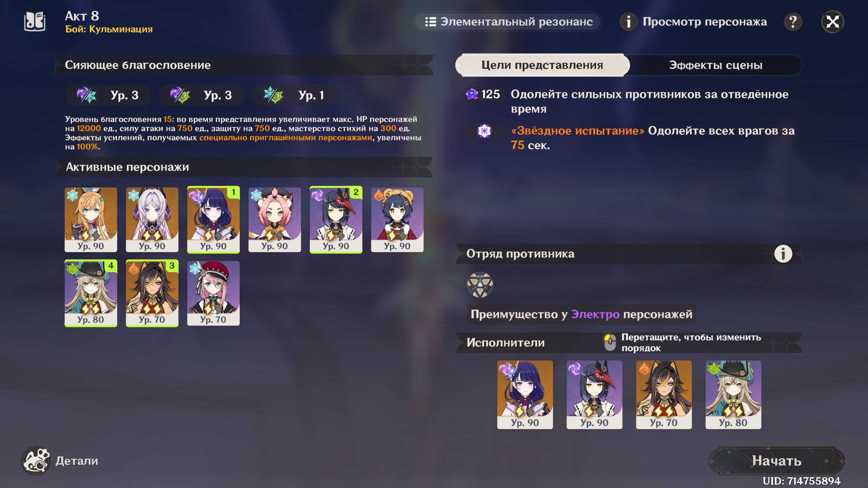Click the Просмотр персонажа info icon
The height and width of the screenshot is (488, 868).
[x=628, y=22]
